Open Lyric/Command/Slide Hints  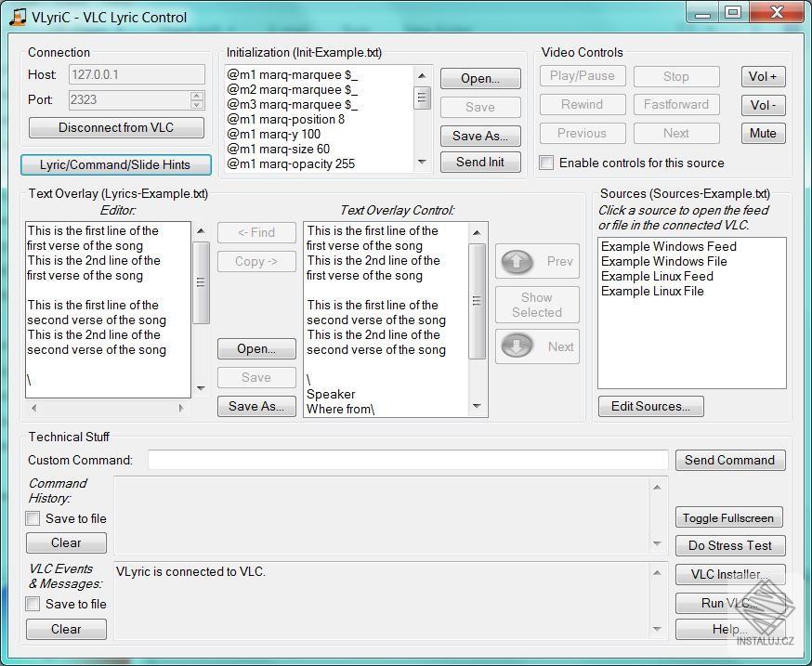tap(115, 164)
